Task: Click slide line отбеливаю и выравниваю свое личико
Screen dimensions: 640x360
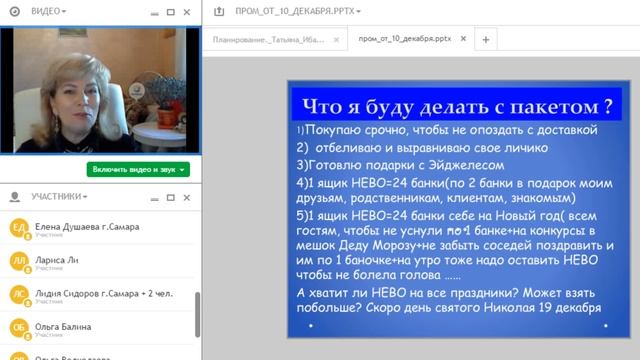Action: pyautogui.click(x=422, y=148)
